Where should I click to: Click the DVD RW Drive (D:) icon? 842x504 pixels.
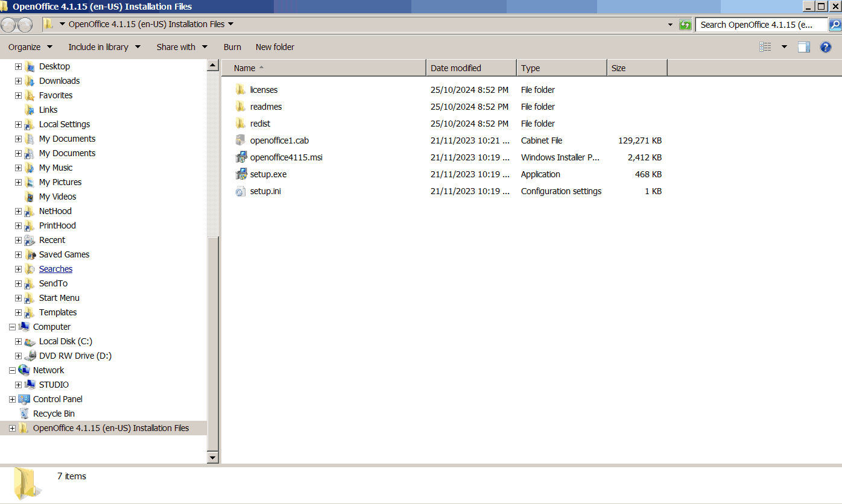(30, 356)
